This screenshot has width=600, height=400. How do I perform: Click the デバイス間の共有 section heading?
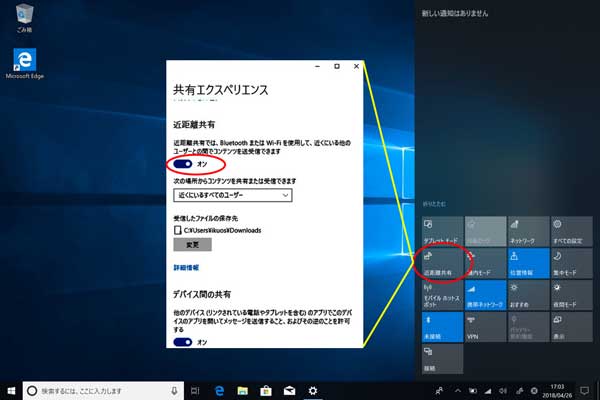coord(202,294)
